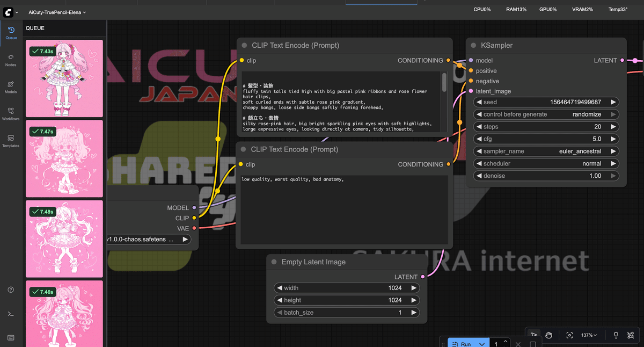Increase seed value right arrow
Screen dimensions: 644x347
click(x=613, y=102)
